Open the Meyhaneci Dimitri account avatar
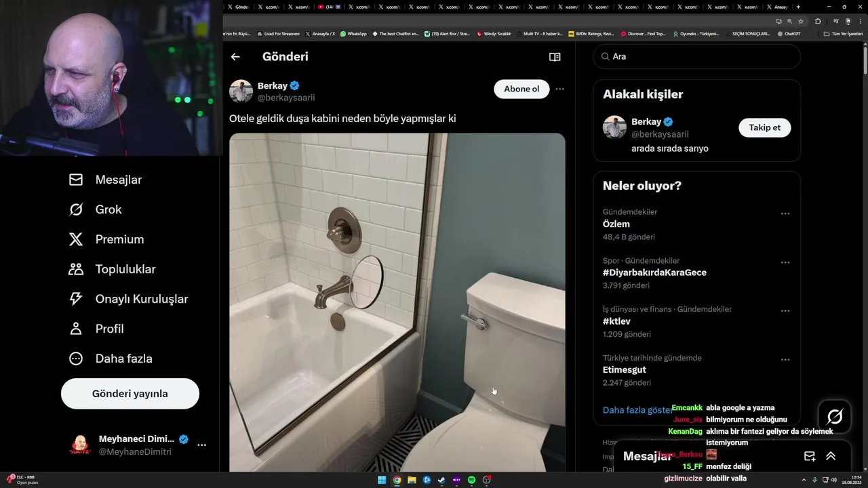 pyautogui.click(x=80, y=445)
